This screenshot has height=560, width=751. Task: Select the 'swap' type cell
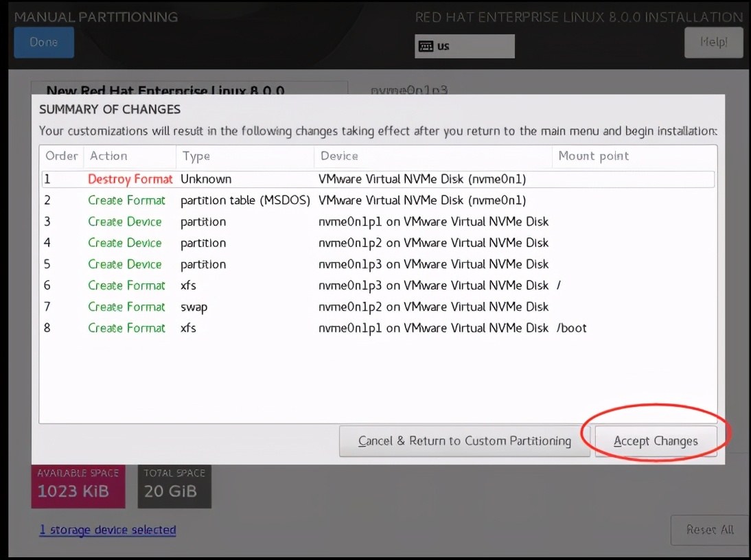[194, 307]
